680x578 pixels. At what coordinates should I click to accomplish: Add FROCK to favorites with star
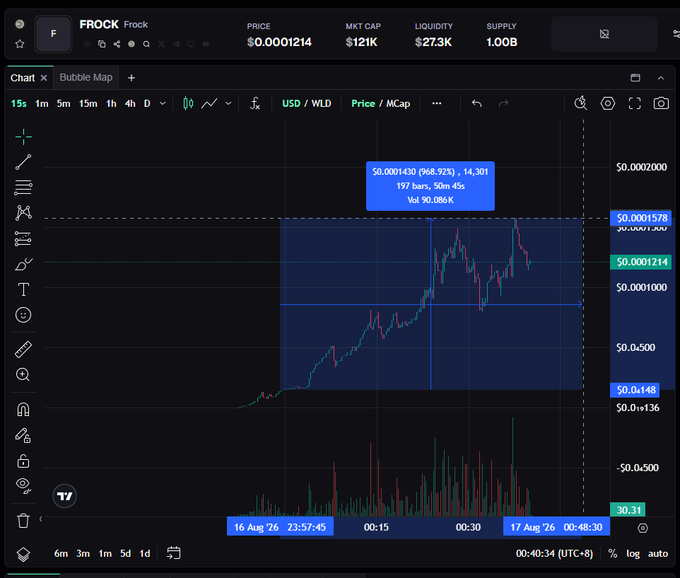pos(20,44)
